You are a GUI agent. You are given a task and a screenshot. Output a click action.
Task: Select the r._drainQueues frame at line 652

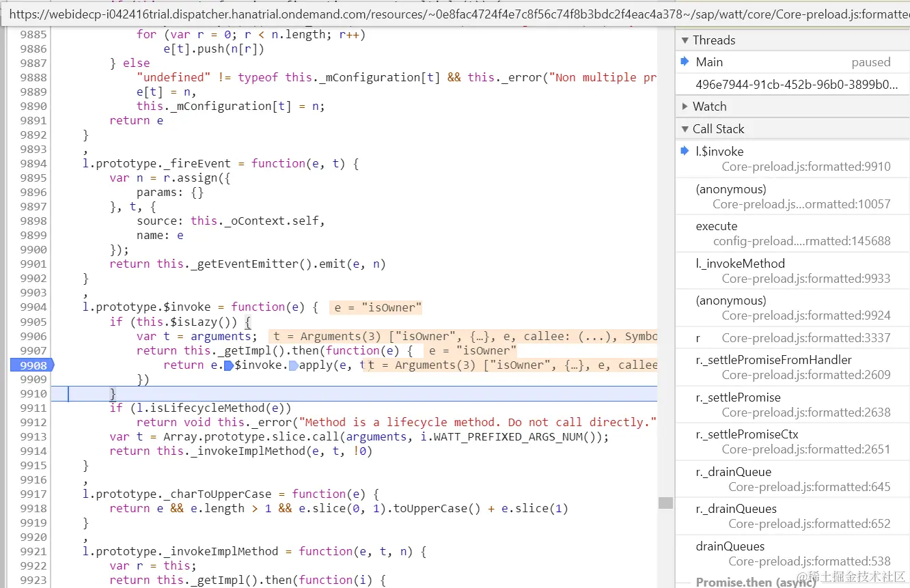point(792,516)
